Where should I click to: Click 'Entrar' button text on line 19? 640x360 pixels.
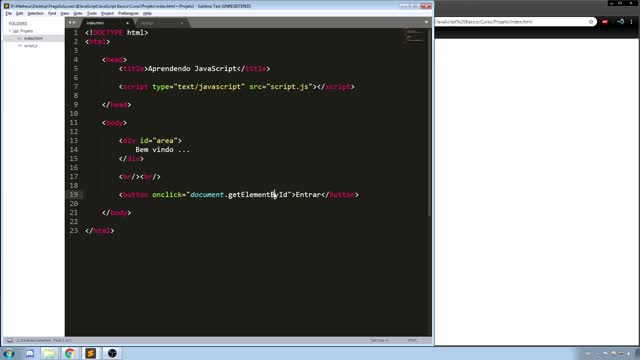point(308,195)
